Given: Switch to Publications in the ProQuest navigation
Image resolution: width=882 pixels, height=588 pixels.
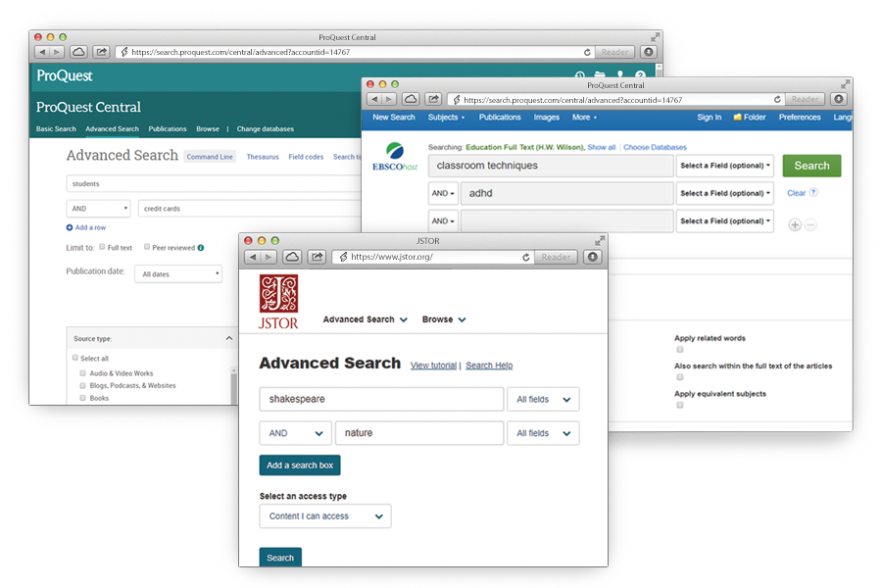Looking at the screenshot, I should point(167,128).
